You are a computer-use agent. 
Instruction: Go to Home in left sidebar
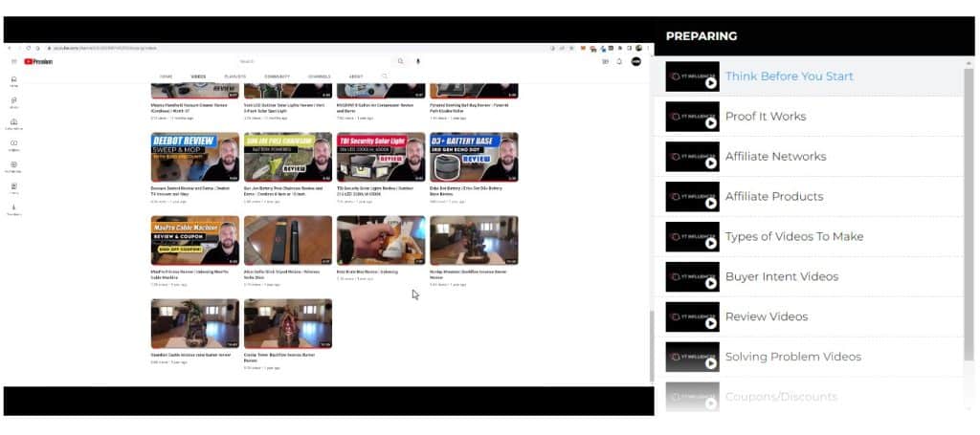[13, 81]
